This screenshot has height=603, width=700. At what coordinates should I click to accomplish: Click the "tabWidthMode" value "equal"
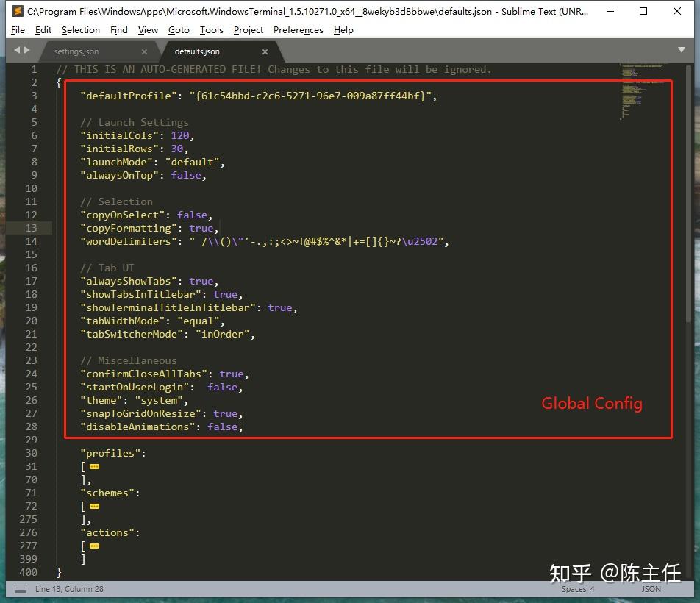tap(199, 321)
